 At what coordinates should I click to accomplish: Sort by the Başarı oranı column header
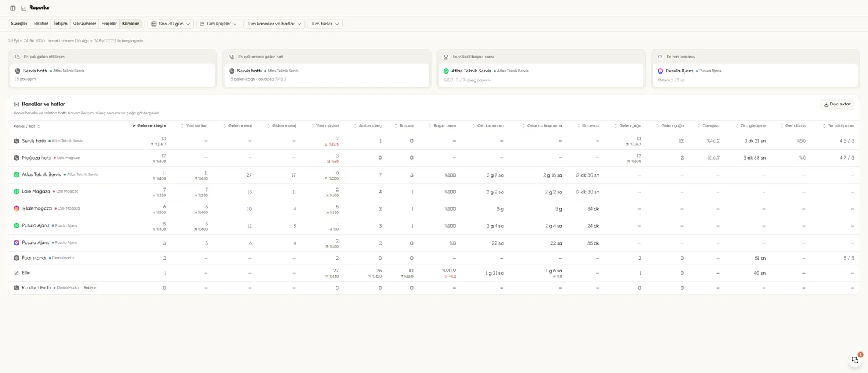pos(442,126)
